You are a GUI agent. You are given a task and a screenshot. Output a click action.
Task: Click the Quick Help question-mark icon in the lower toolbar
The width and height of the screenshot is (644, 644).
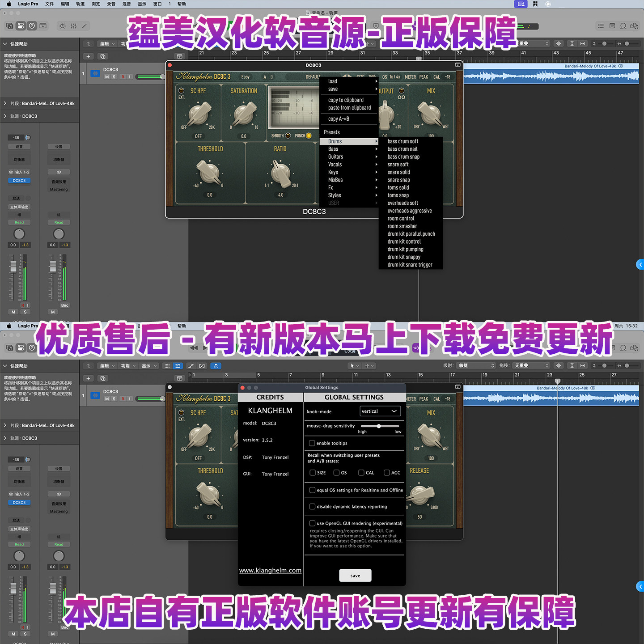(x=32, y=348)
